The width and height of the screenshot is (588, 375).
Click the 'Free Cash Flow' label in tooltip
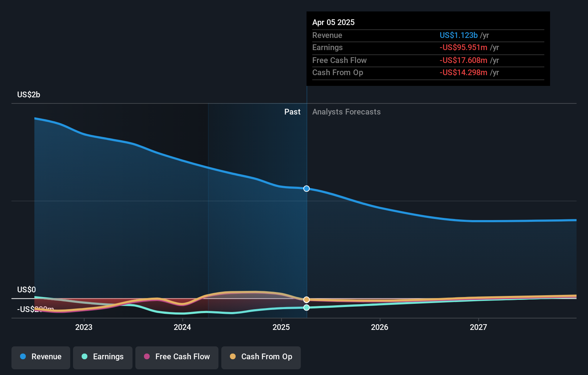pyautogui.click(x=339, y=60)
